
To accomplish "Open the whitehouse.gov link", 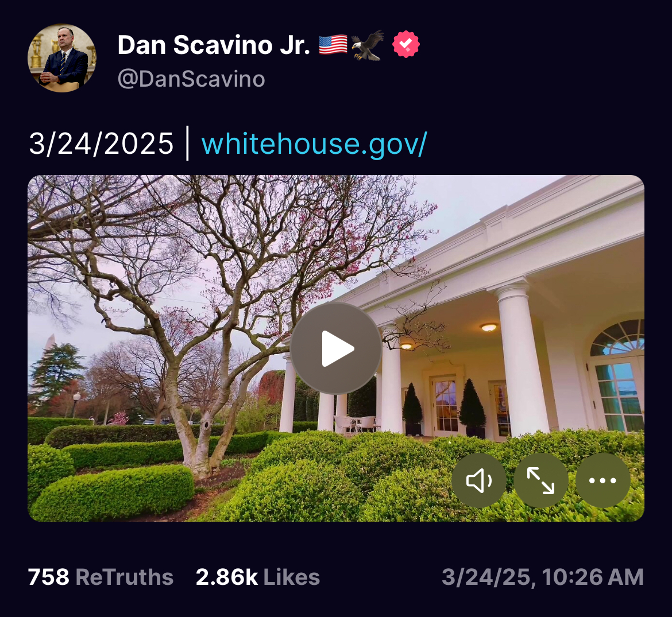I will pyautogui.click(x=314, y=143).
